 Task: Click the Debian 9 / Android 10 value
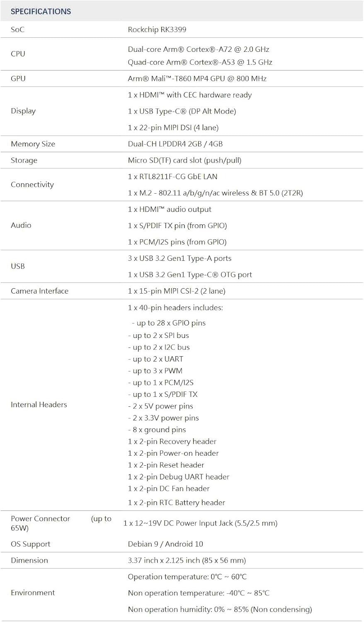165,544
